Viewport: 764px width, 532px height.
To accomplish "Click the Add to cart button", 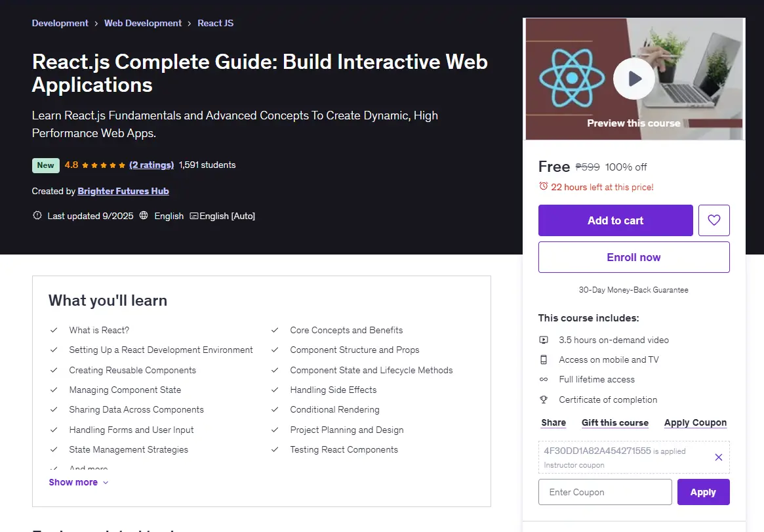I will pyautogui.click(x=615, y=220).
